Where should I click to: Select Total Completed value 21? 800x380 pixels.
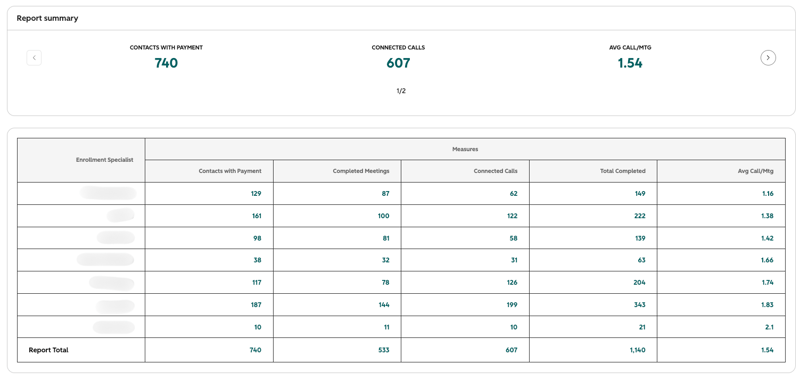coord(642,327)
